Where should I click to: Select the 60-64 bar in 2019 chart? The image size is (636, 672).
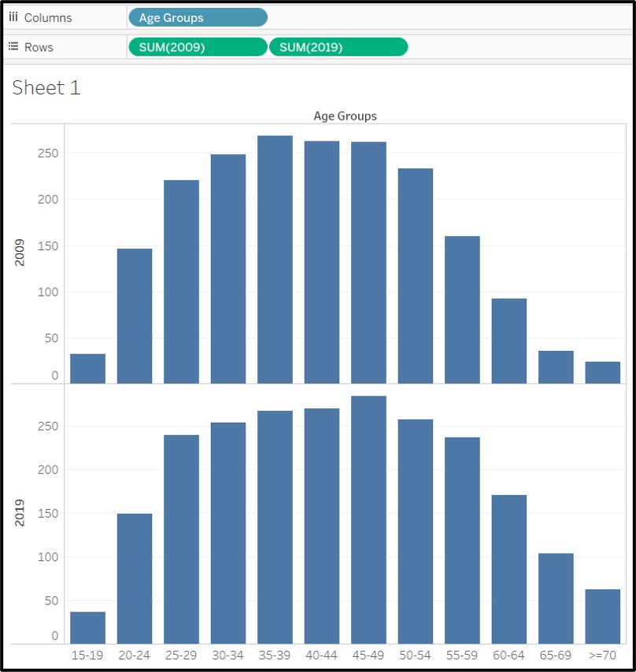508,569
